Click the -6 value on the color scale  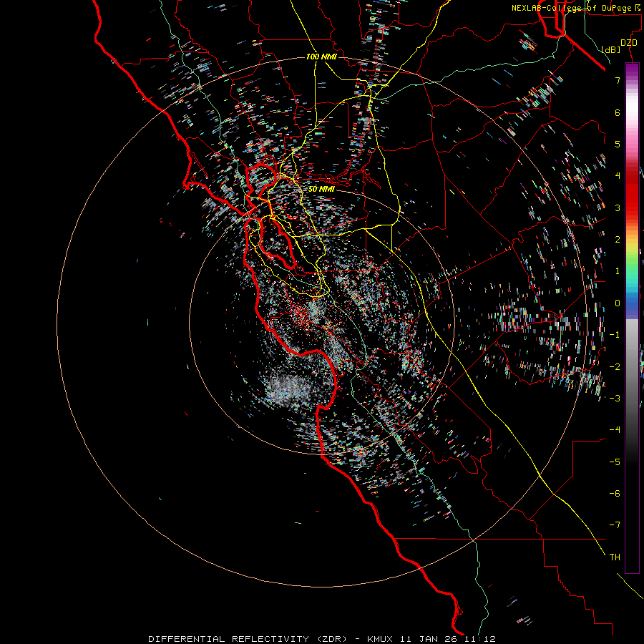click(x=615, y=493)
